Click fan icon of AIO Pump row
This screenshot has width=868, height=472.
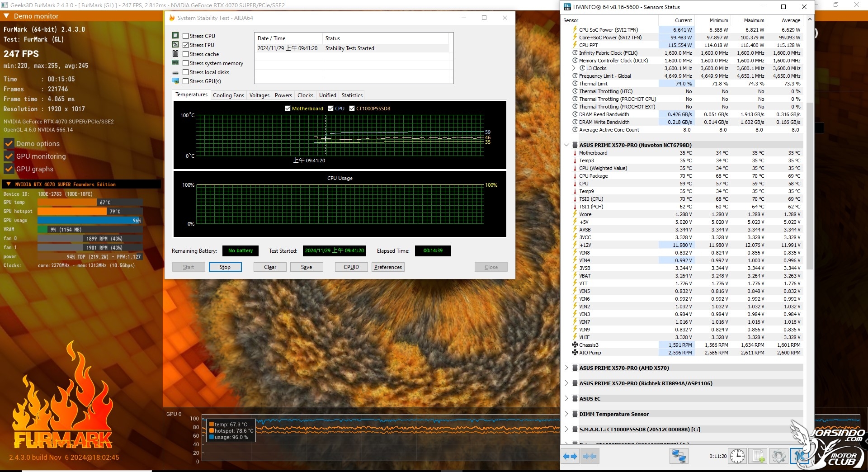[x=575, y=353]
